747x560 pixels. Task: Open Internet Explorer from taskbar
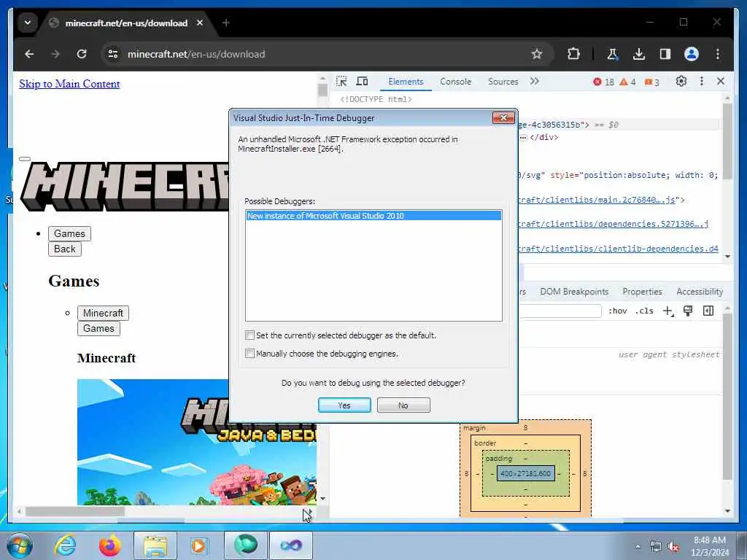[65, 545]
